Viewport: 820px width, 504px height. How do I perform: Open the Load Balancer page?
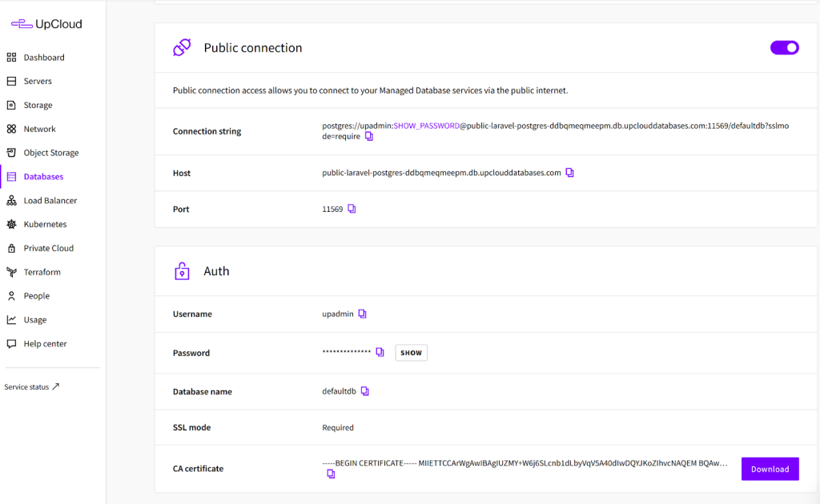tap(50, 201)
